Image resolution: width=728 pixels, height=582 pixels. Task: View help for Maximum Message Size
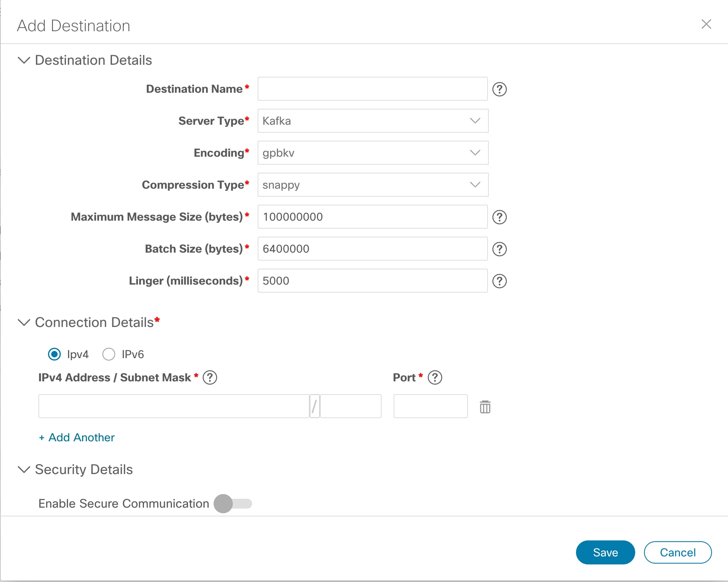[x=500, y=217]
